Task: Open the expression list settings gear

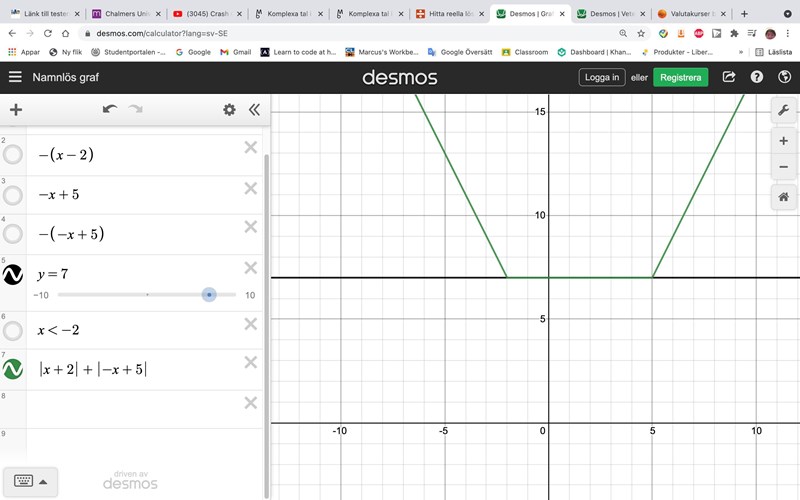Action: pos(229,110)
